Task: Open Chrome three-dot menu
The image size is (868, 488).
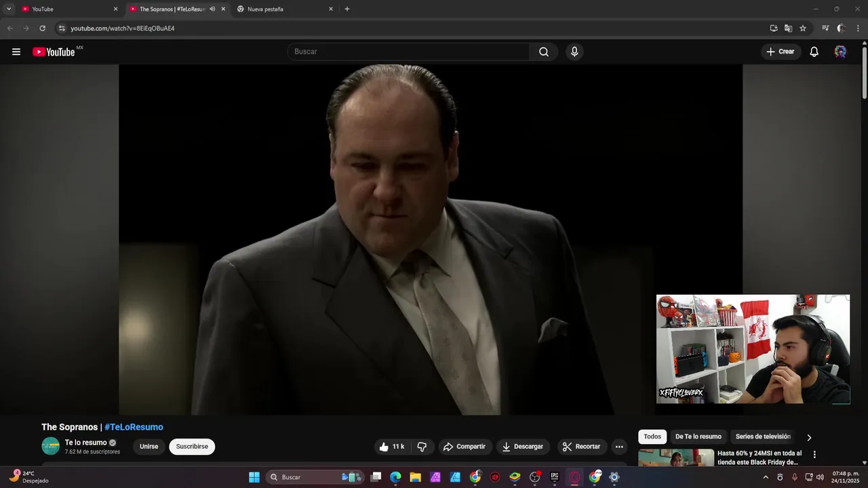Action: click(859, 28)
